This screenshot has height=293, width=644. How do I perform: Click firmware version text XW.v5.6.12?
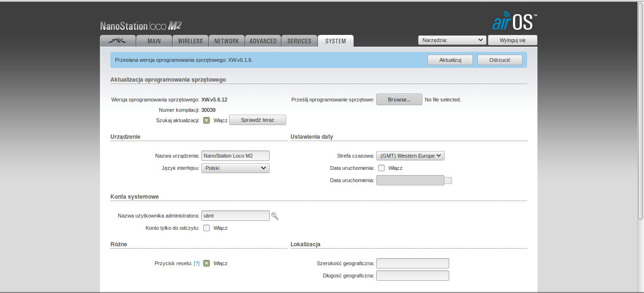coord(215,100)
